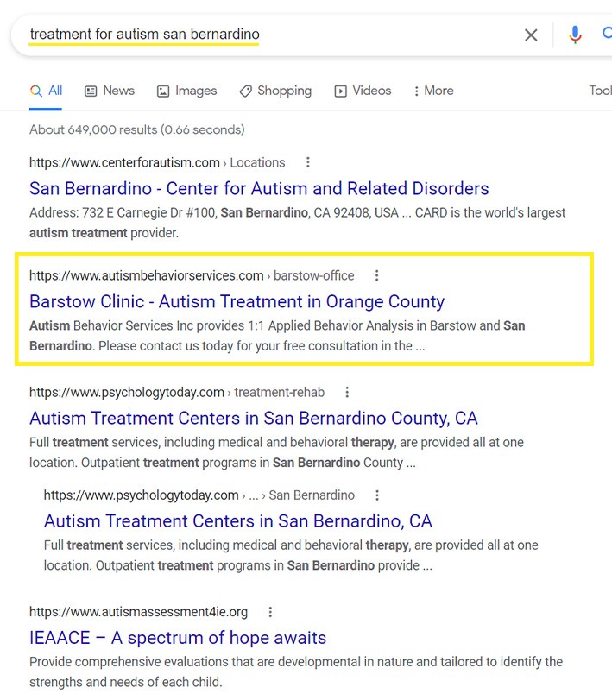The width and height of the screenshot is (612, 700).
Task: Open Autism Treatment Centers in San Bernardino, CA link
Action: point(237,521)
